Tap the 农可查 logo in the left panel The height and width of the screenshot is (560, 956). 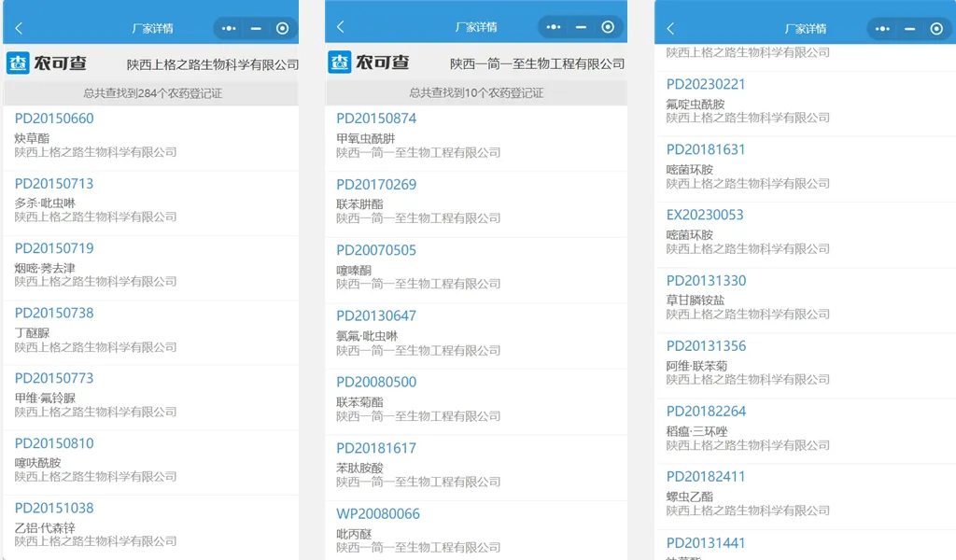pos(47,63)
